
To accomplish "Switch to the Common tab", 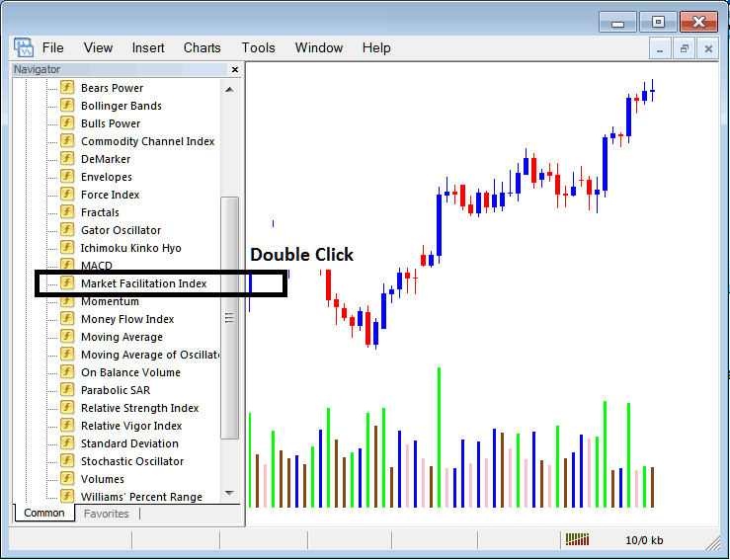I will 44,513.
